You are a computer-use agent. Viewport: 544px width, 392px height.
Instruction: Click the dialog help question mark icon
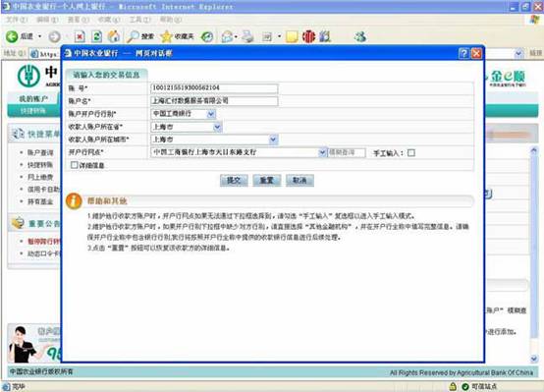pos(463,53)
